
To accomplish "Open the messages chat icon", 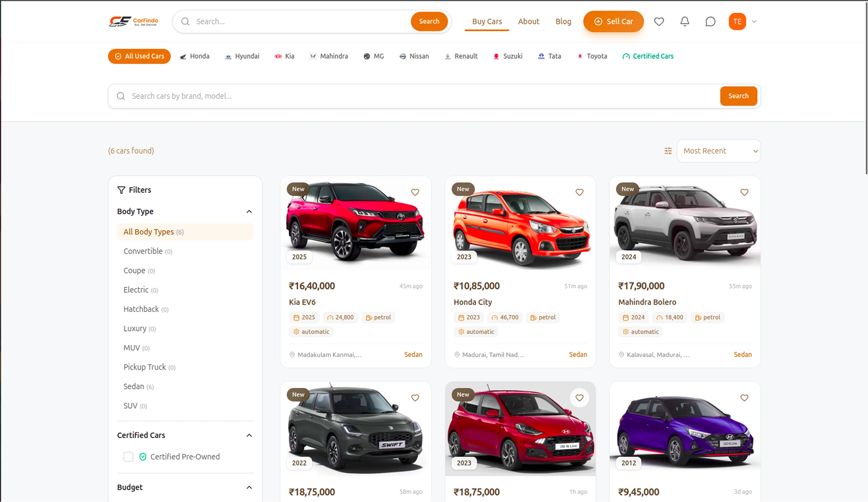I will click(x=710, y=21).
